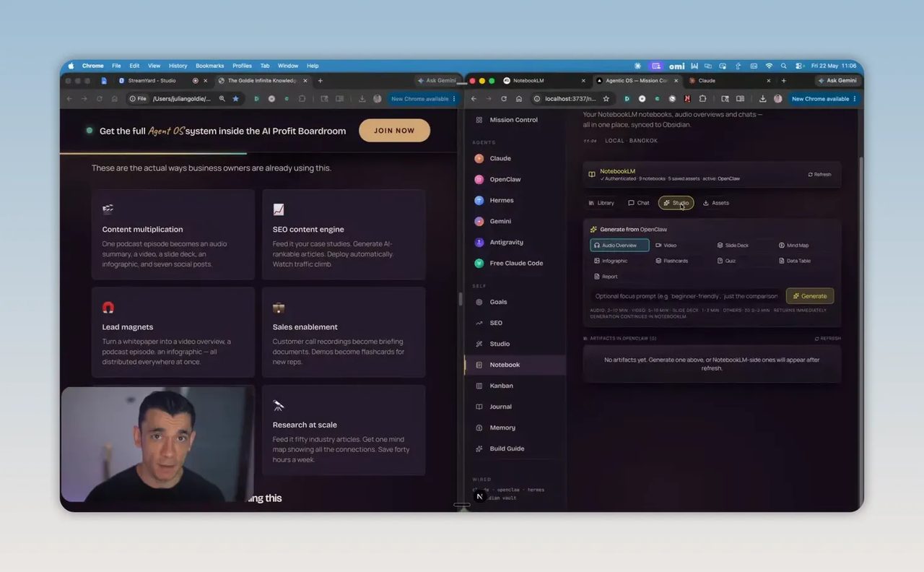
Task: Open Chrome menu via New Chrome available in left window
Action: (423, 99)
